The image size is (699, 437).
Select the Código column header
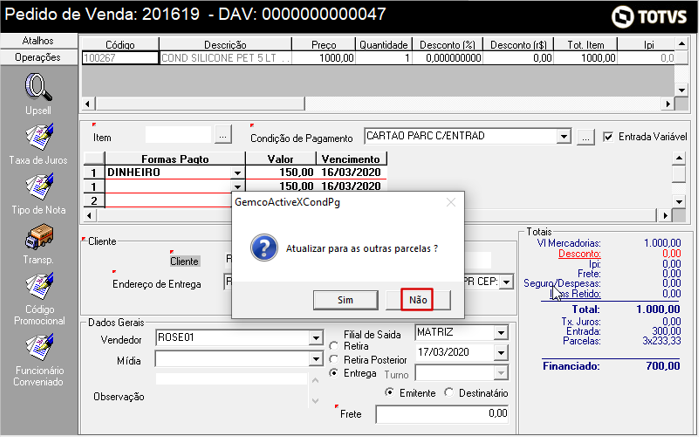pyautogui.click(x=120, y=45)
